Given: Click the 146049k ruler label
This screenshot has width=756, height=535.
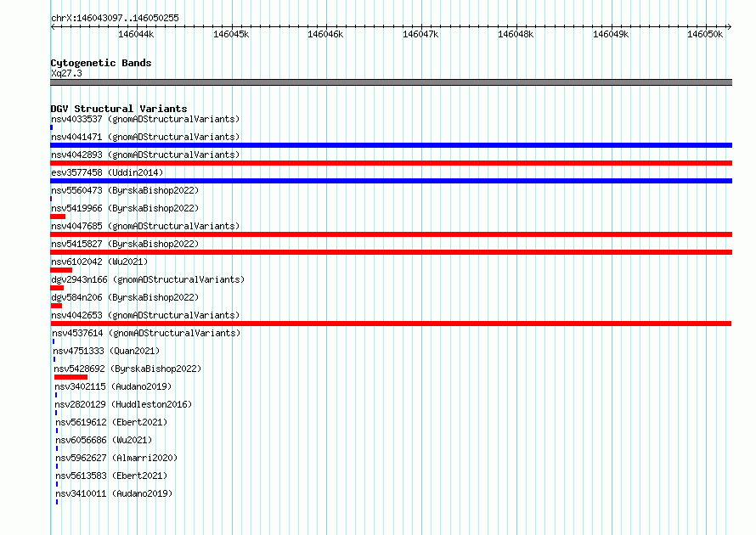Looking at the screenshot, I should pyautogui.click(x=611, y=34).
